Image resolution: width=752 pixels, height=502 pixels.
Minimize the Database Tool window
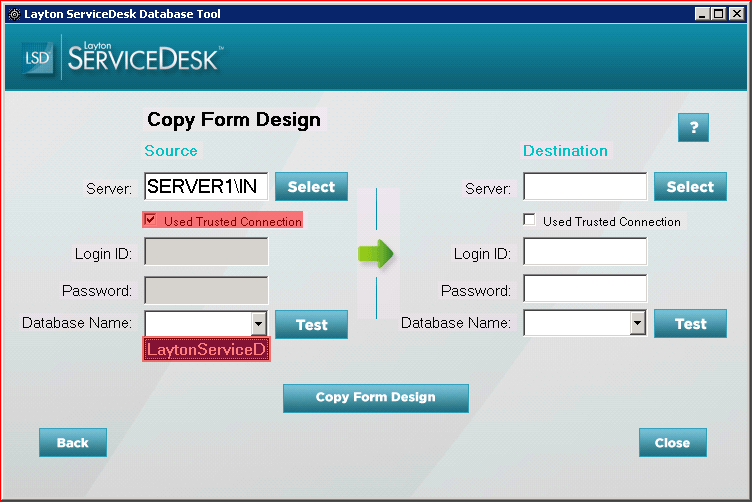click(702, 13)
